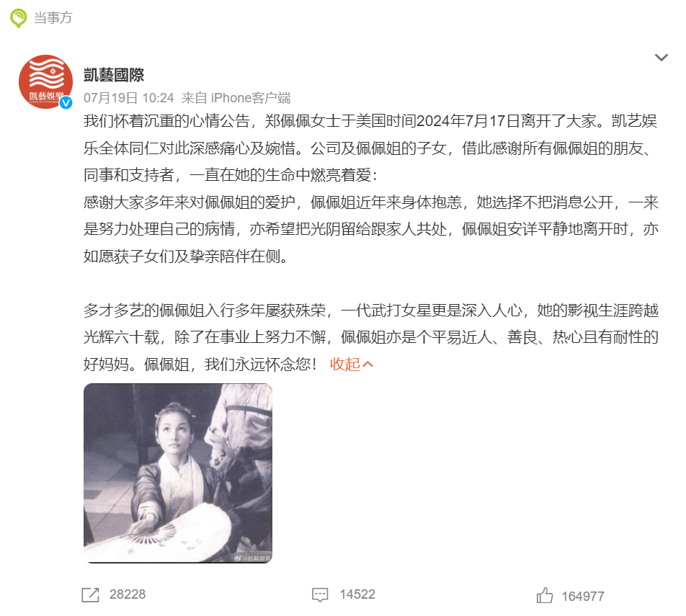The width and height of the screenshot is (686, 616).
Task: Collapse the post with 收起
Action: point(344,364)
